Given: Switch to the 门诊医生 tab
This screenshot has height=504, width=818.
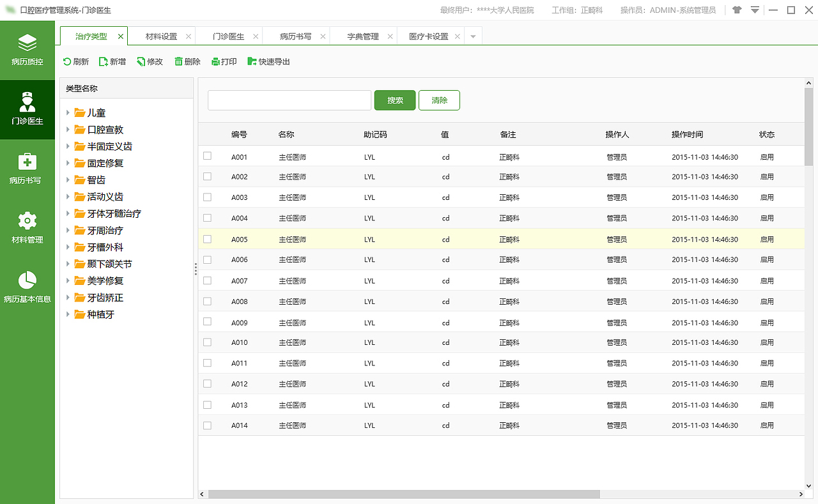Looking at the screenshot, I should [x=229, y=36].
